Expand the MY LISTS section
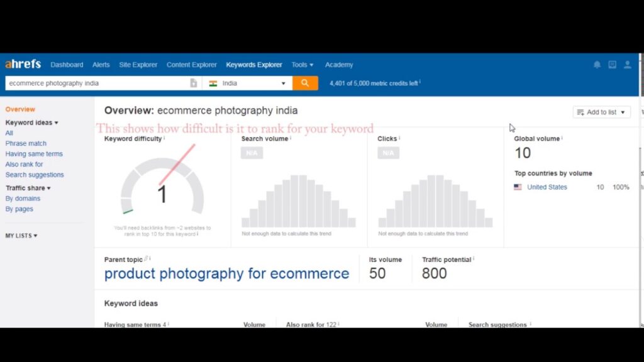Screen dimensions: 644x362 tap(21, 236)
